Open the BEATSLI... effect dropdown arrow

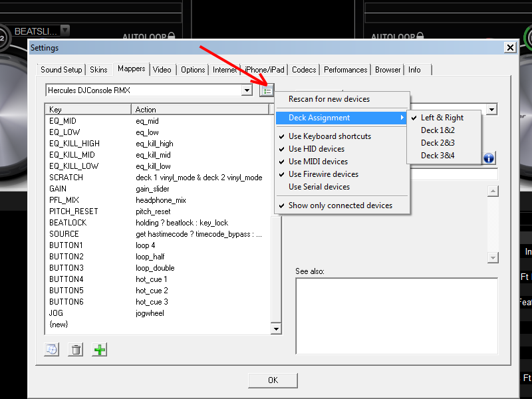[x=65, y=31]
